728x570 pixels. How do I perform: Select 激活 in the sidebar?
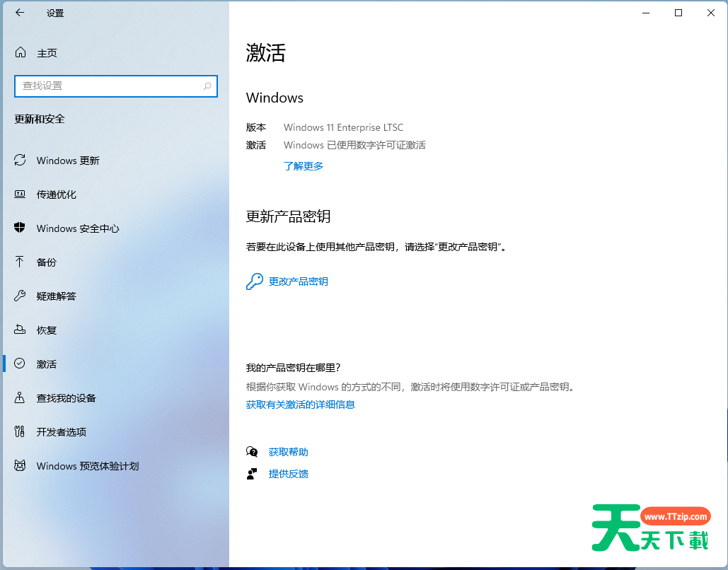pyautogui.click(x=47, y=364)
